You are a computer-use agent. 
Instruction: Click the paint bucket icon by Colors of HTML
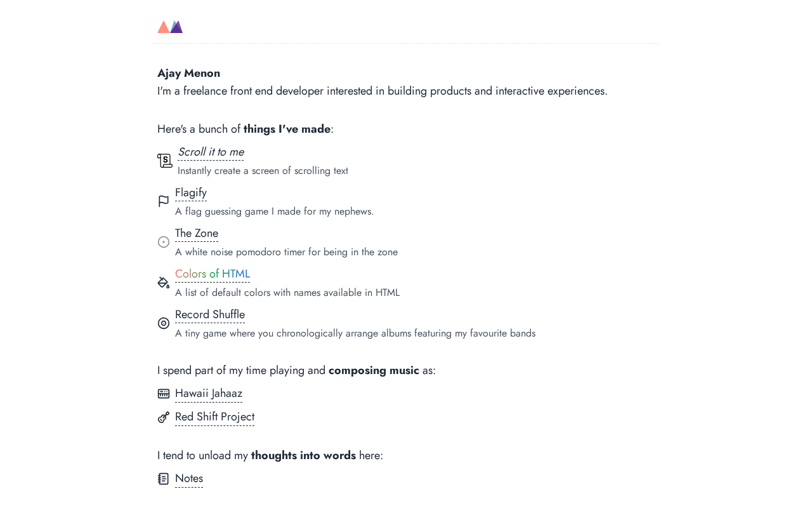click(164, 283)
